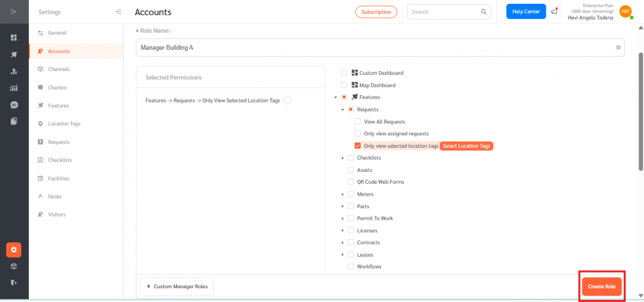Image resolution: width=644 pixels, height=302 pixels.
Task: Click the logout icon at bottom of rail
Action: click(x=14, y=282)
